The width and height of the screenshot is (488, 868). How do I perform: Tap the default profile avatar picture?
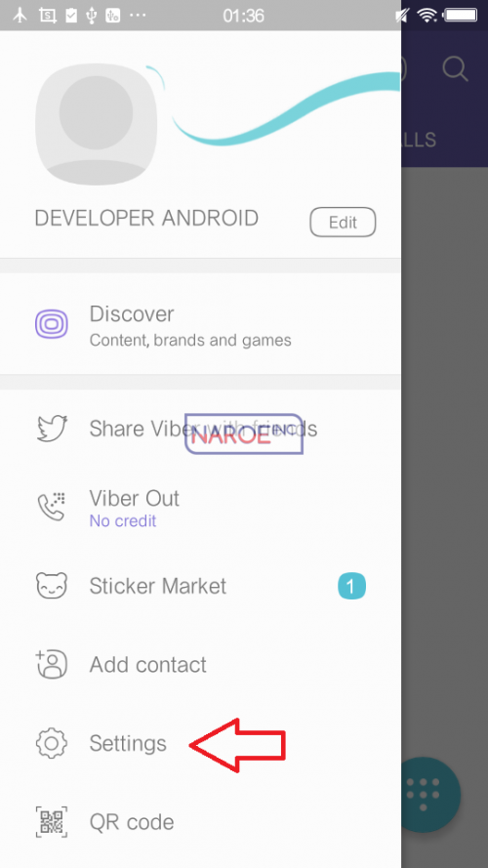[97, 124]
